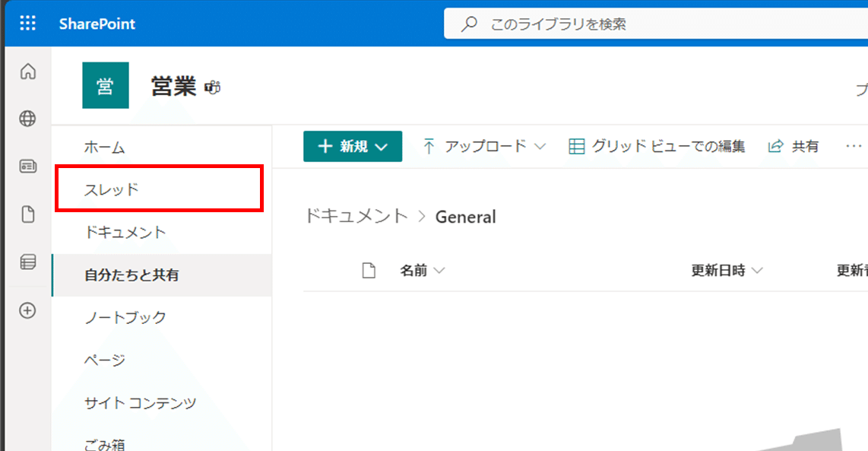Open the アップロード dropdown menu
This screenshot has height=451, width=868.
(x=484, y=146)
